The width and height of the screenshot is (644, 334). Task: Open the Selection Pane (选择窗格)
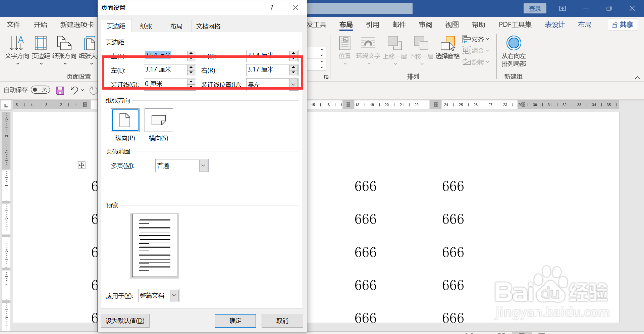point(448,47)
